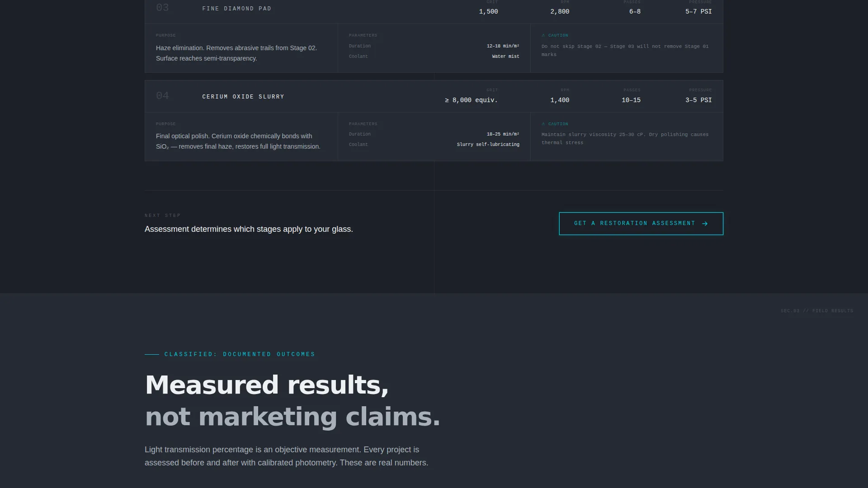Click the pressure value 3–5 PSI
The width and height of the screenshot is (868, 488).
(698, 100)
